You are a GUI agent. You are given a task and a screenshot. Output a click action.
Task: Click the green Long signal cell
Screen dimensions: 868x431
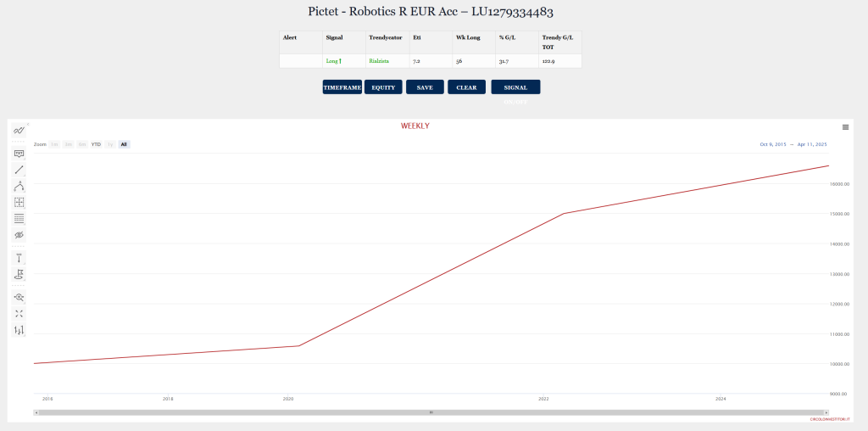[344, 61]
